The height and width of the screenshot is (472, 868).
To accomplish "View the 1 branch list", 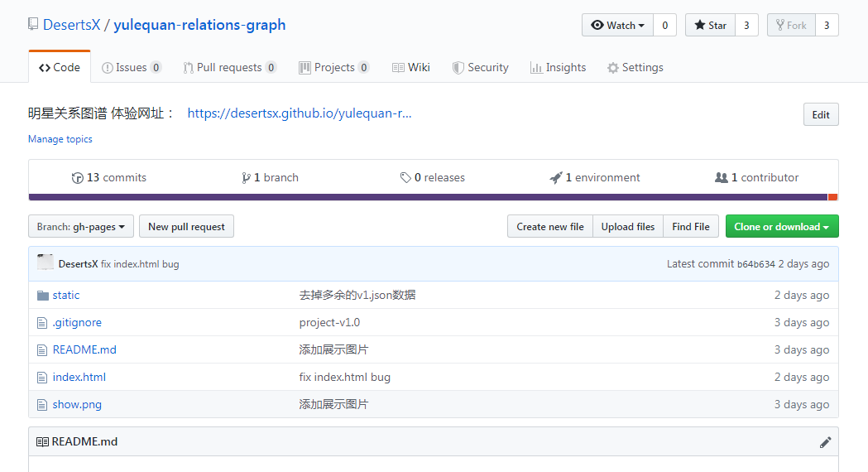I will pos(270,177).
